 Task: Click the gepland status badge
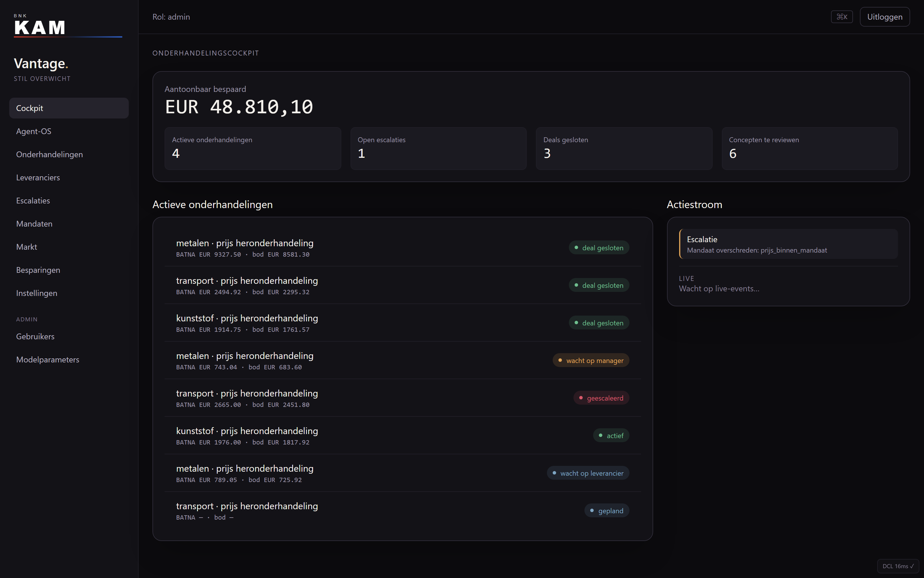[x=607, y=511]
